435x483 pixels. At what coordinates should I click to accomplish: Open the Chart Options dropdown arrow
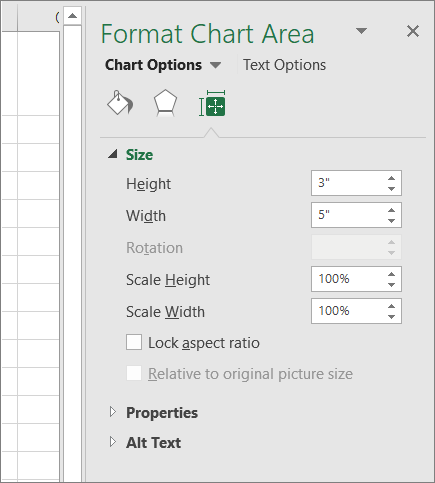[215, 65]
